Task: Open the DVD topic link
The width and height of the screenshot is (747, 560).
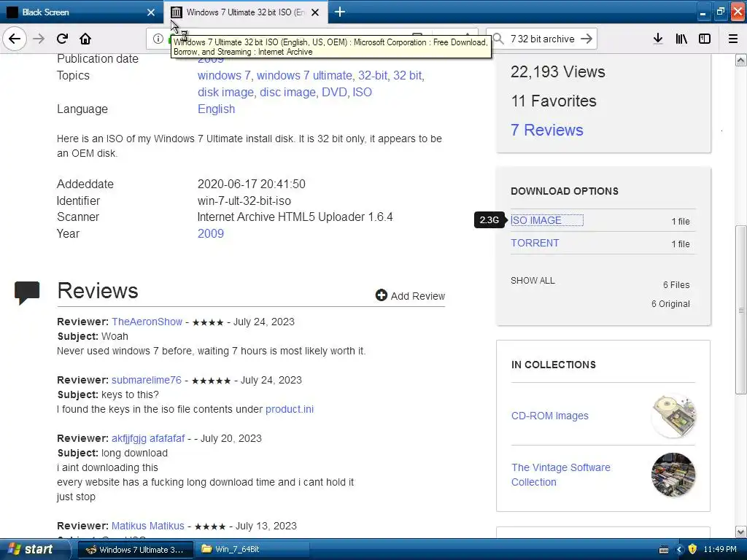Action: 334,92
